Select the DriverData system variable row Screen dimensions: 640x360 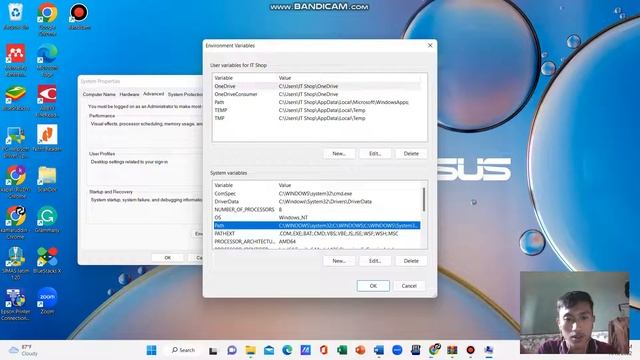(317, 202)
